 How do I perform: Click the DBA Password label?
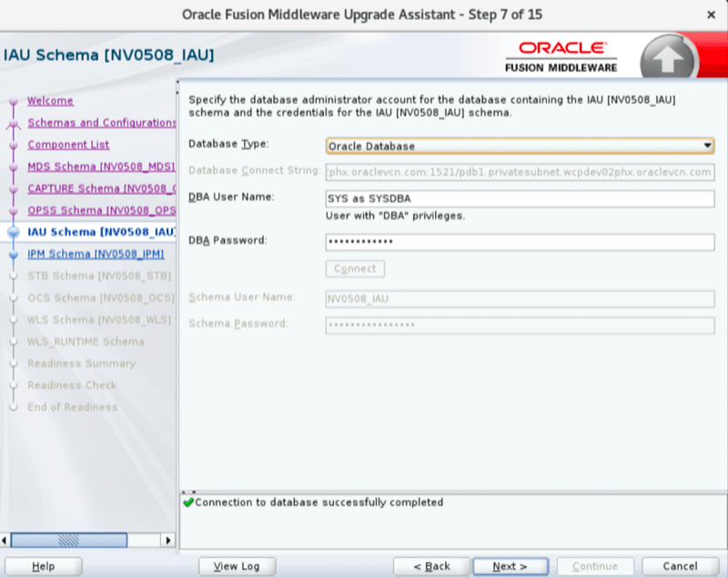[227, 240]
